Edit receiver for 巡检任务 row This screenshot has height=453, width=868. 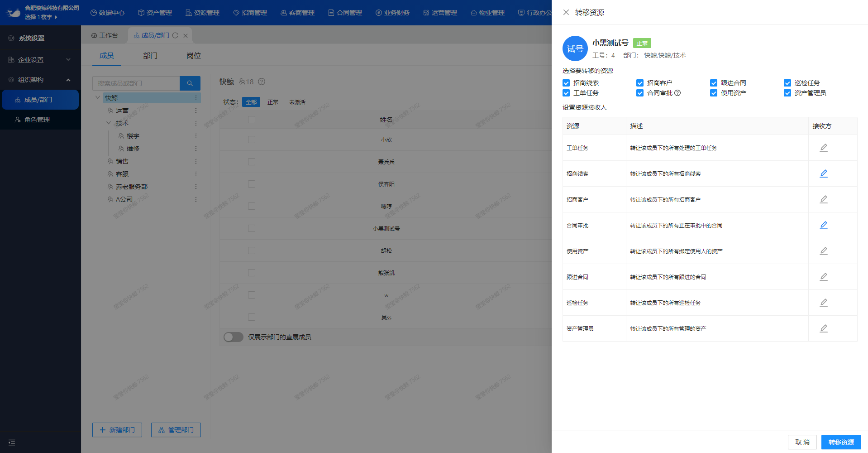823,303
